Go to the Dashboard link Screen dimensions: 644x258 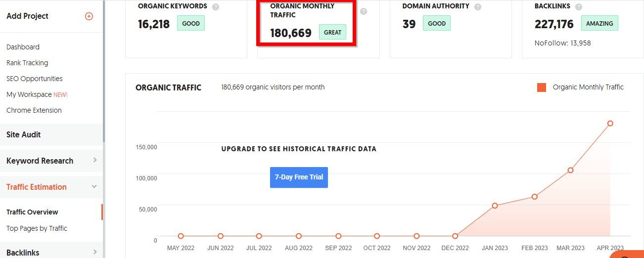coord(23,47)
